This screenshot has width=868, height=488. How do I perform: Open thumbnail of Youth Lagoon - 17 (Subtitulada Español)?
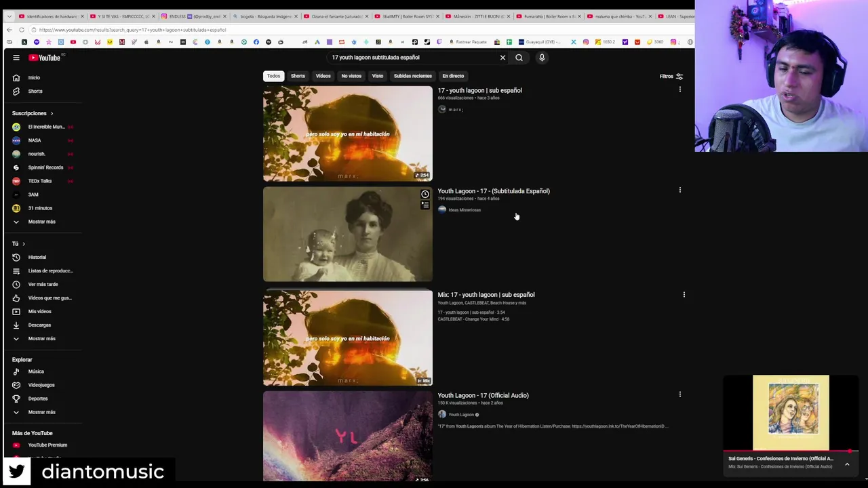point(347,234)
